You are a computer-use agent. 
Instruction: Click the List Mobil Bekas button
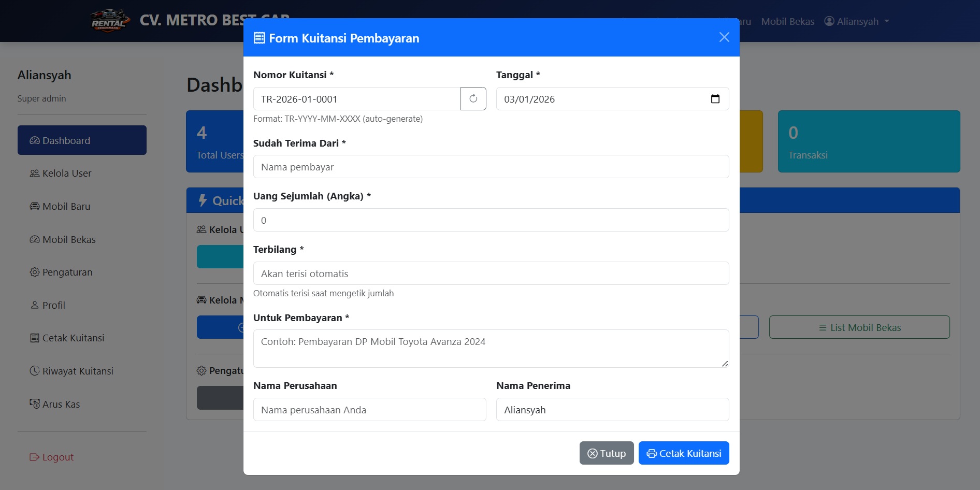[x=859, y=327]
